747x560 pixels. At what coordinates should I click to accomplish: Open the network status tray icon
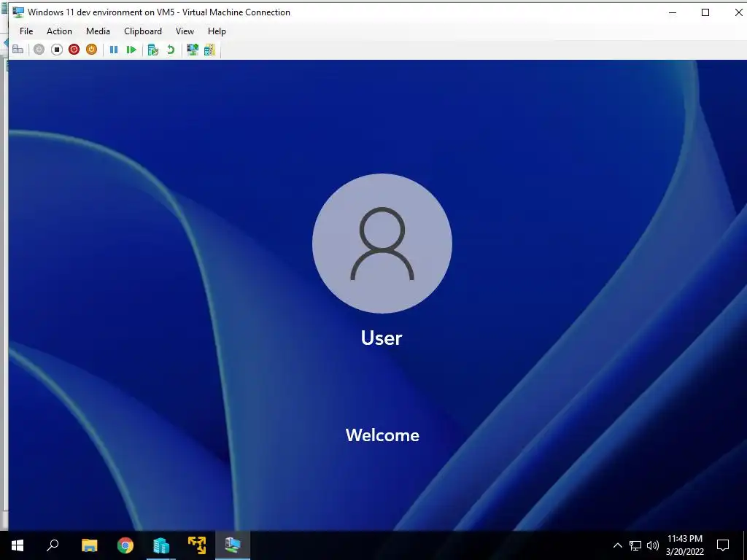coord(635,545)
